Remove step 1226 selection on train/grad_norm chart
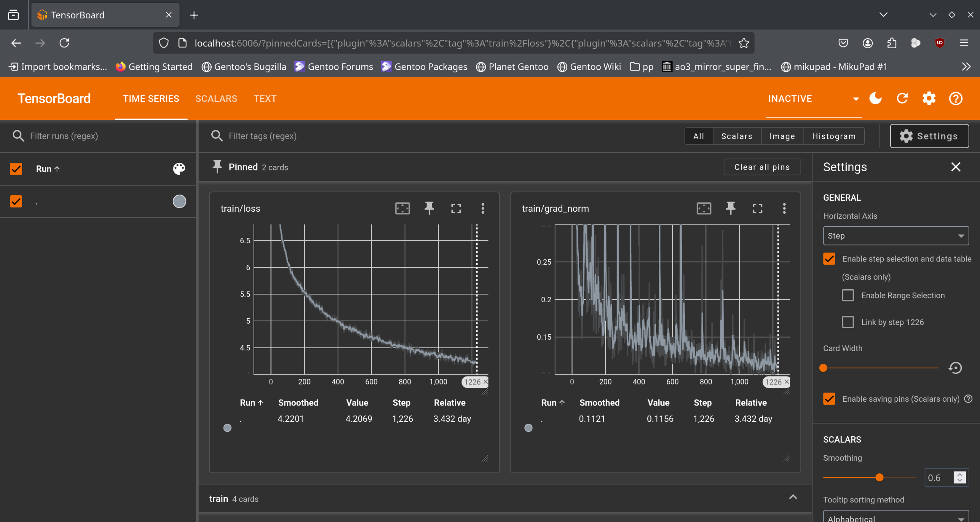980x522 pixels. tap(787, 381)
